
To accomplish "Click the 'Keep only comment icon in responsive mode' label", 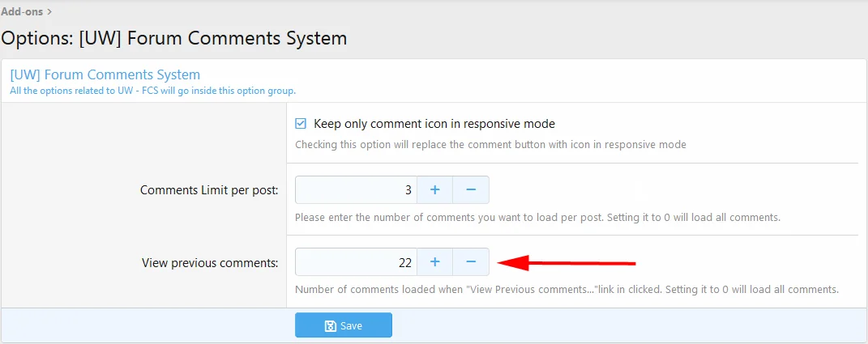I will (x=434, y=123).
